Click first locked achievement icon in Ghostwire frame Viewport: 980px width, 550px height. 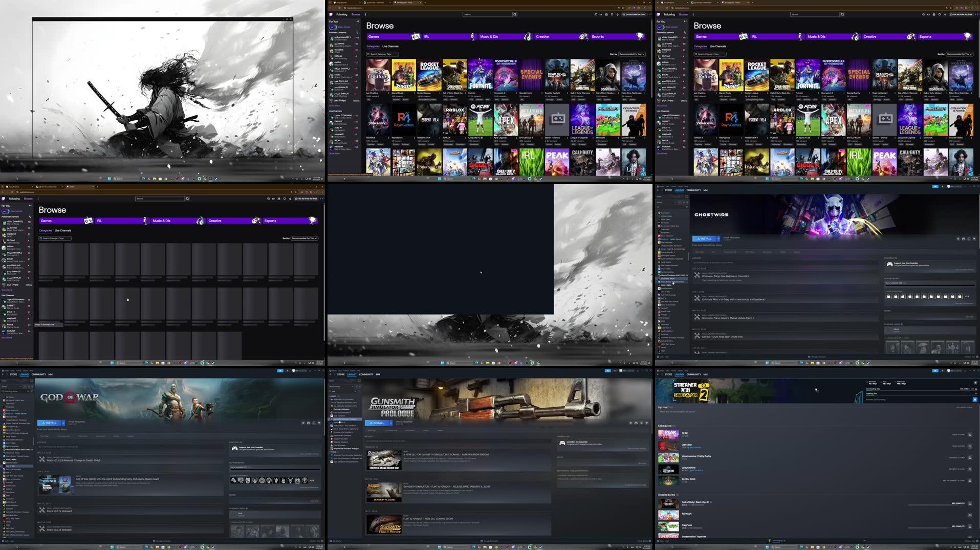(888, 296)
